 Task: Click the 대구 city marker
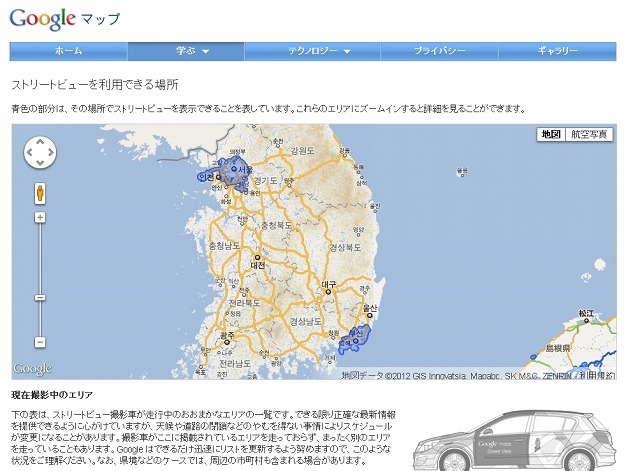click(328, 292)
